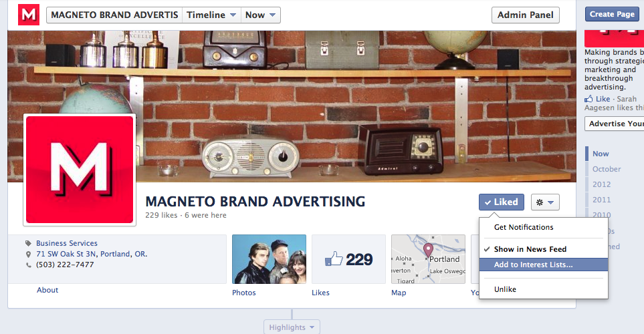Open the gear settings dropdown beside Liked
Viewport: 644px width, 334px height.
tap(545, 202)
